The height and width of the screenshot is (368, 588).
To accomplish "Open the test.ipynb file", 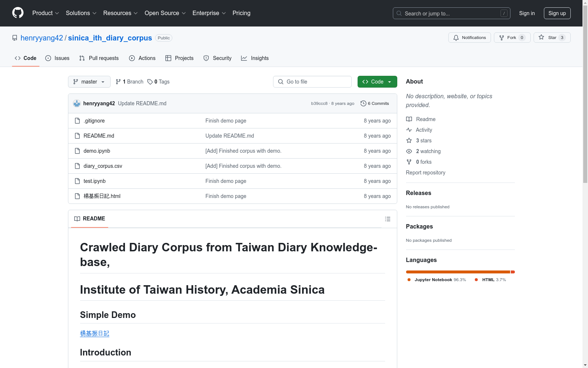I will click(94, 181).
